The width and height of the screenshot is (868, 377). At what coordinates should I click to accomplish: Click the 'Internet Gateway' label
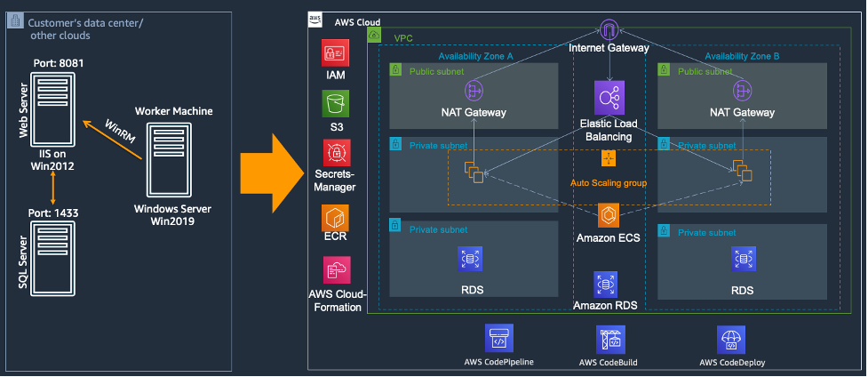coord(609,48)
